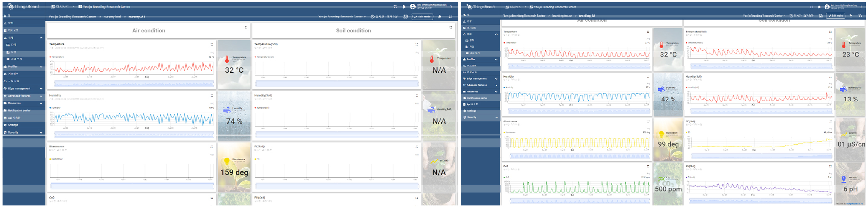Click the 500 ppm Co2 value card
Viewport: 868px width, 207px height.
(x=668, y=184)
